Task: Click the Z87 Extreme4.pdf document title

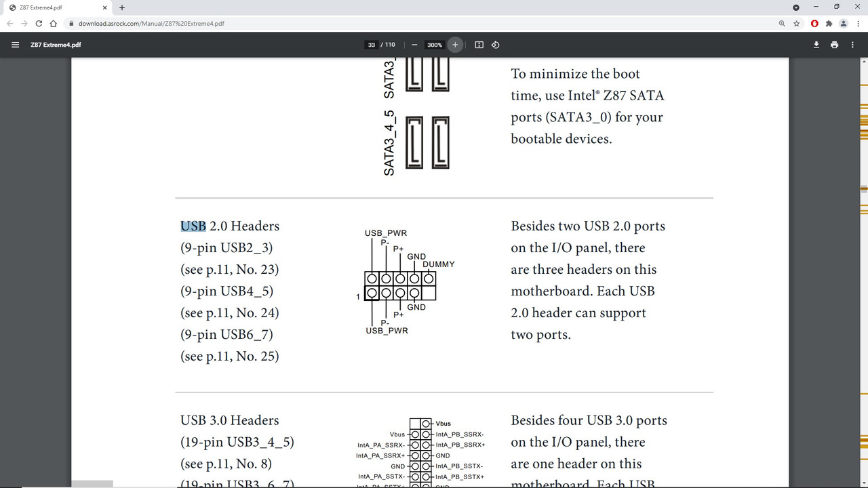Action: click(56, 45)
